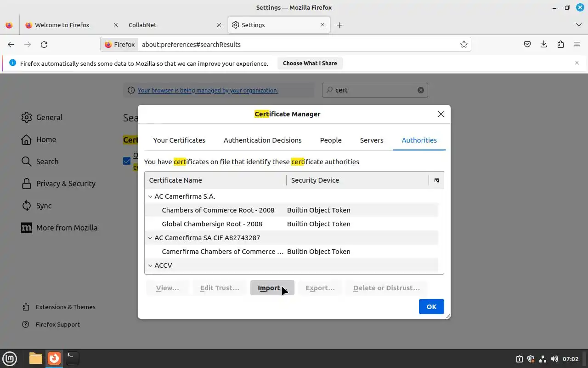
Task: Click the address bar URL
Action: pos(192,44)
